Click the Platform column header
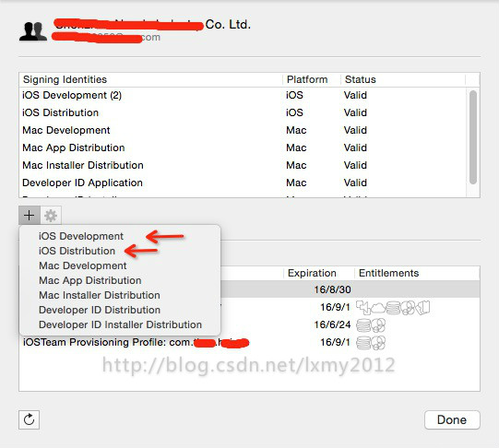Viewport: 499px width, 448px height. (x=312, y=79)
